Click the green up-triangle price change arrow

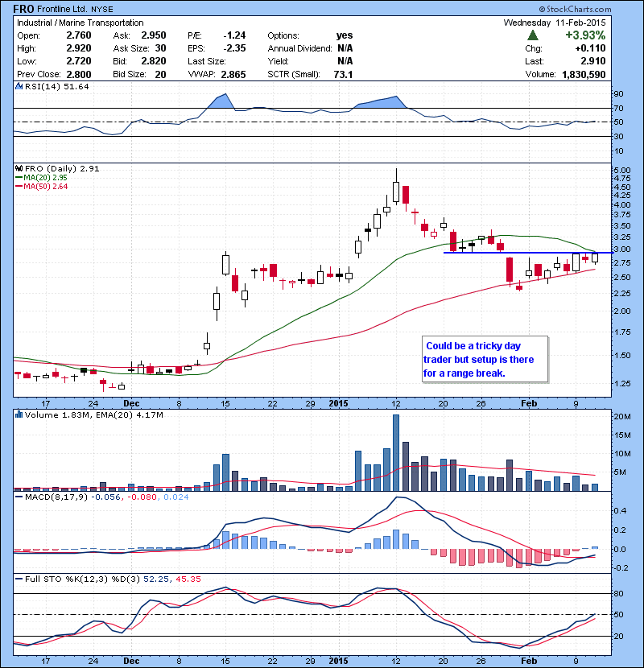point(533,35)
